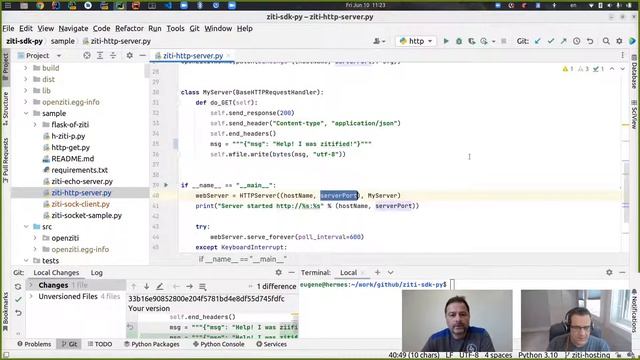The height and width of the screenshot is (360, 640).
Task: Open IDE settings gear in main toolbar
Action: coord(619,41)
